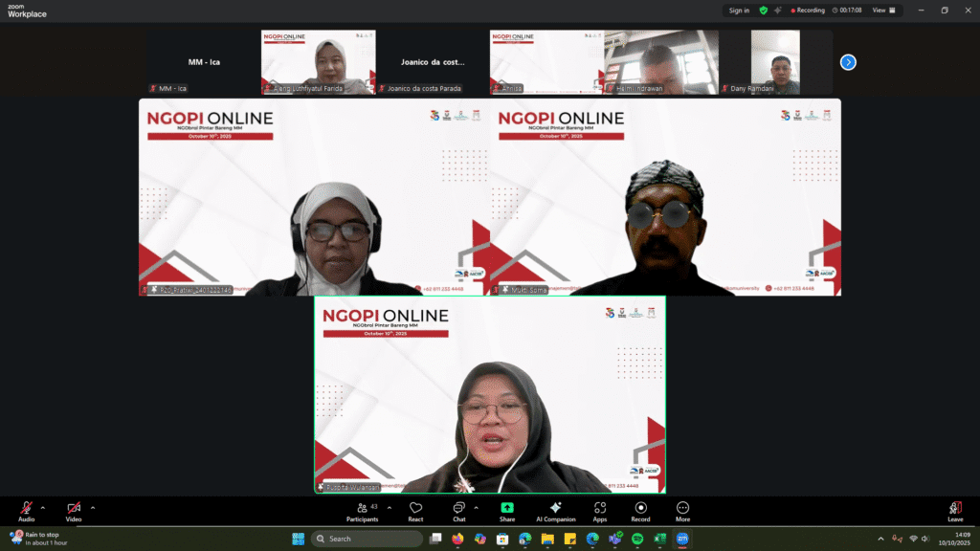This screenshot has height=551, width=980.
Task: Click the green encryption shield icon
Action: click(763, 11)
